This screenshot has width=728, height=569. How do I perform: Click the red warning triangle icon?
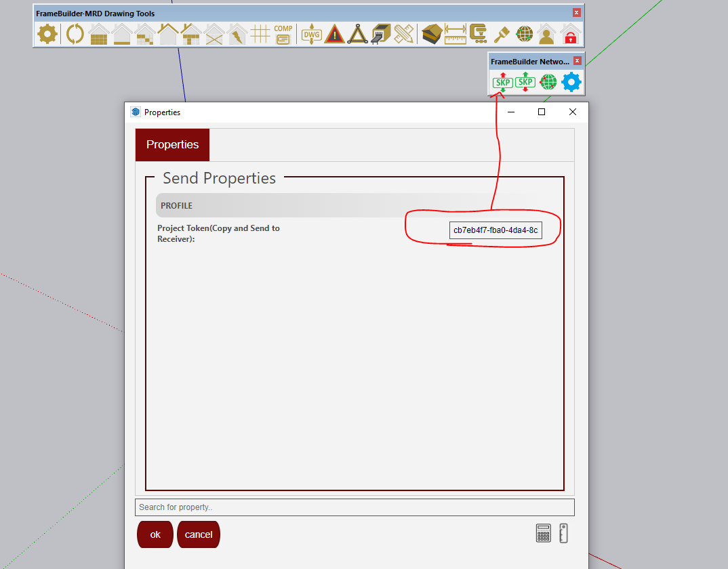pos(335,35)
